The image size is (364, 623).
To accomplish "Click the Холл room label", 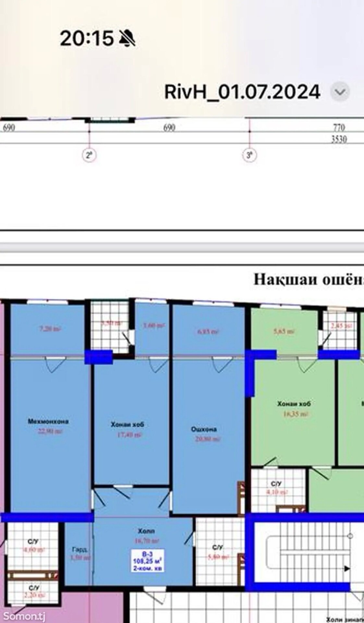I will pyautogui.click(x=146, y=531).
